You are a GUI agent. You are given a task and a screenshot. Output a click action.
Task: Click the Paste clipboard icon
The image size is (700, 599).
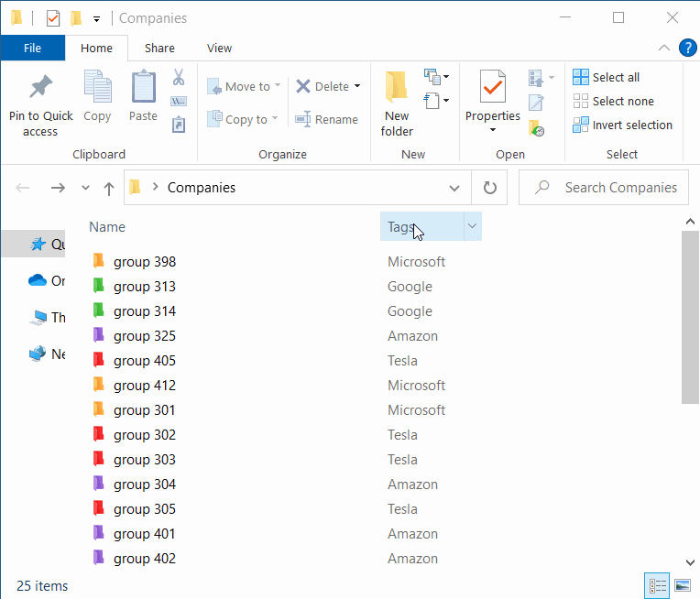[143, 86]
